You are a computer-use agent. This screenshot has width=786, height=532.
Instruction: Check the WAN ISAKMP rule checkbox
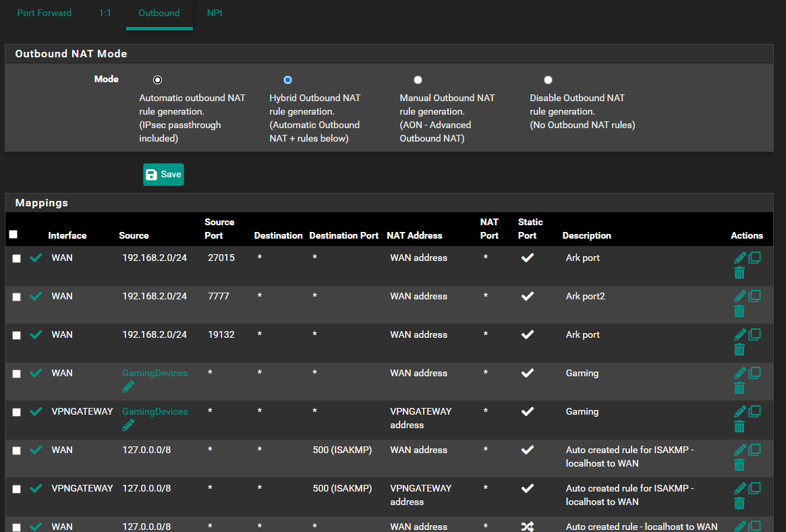(x=17, y=451)
